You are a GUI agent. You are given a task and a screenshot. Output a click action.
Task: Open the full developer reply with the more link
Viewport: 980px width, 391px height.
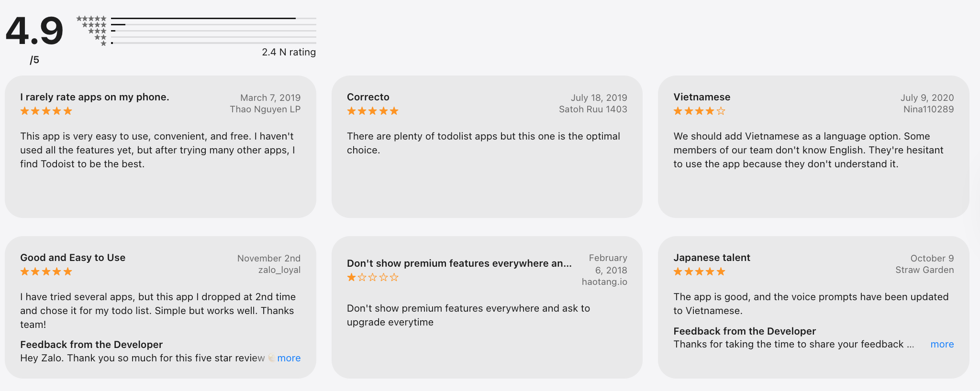click(x=289, y=358)
